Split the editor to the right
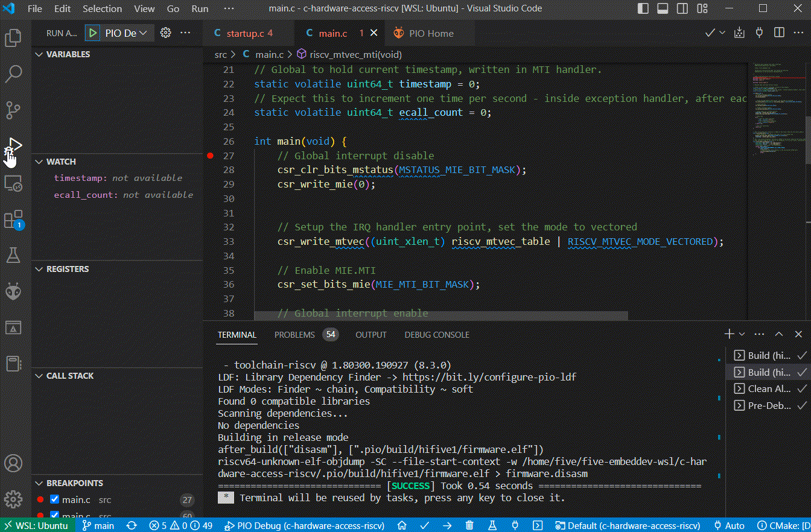This screenshot has width=811, height=532. pos(779,33)
